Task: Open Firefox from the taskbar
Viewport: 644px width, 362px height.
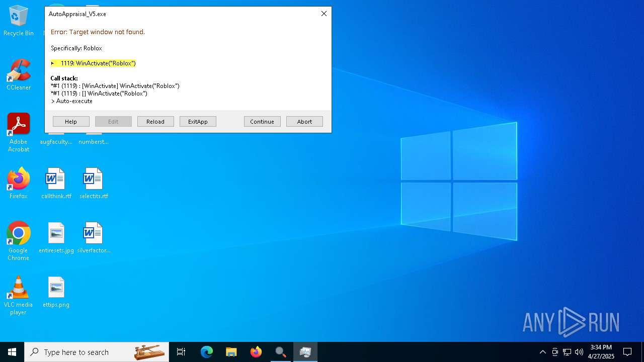Action: [256, 352]
